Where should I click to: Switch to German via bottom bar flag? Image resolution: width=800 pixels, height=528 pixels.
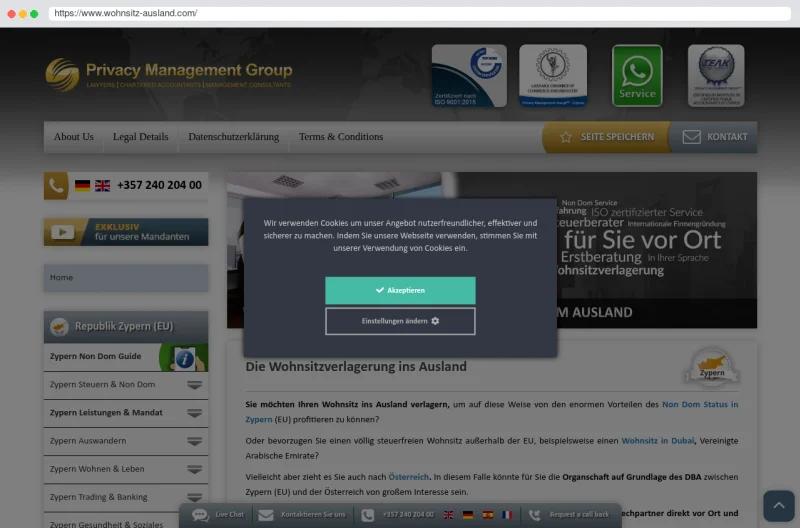[x=468, y=515]
